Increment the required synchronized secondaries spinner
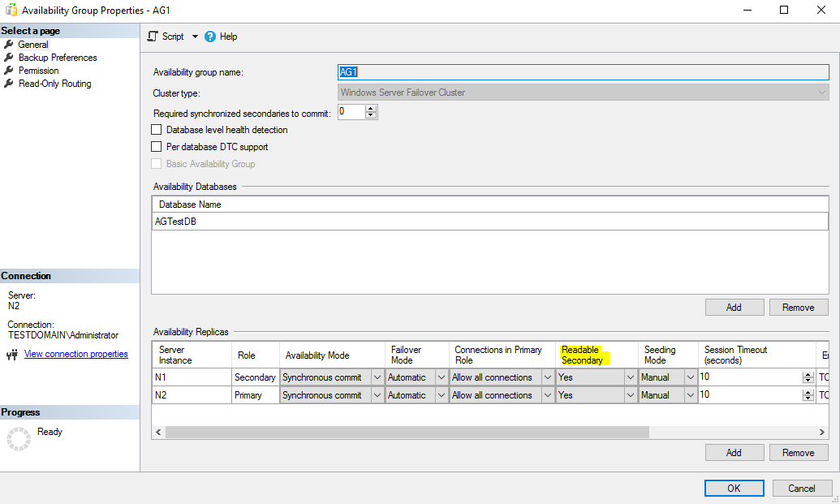Viewport: 840px width, 504px height. [x=370, y=108]
